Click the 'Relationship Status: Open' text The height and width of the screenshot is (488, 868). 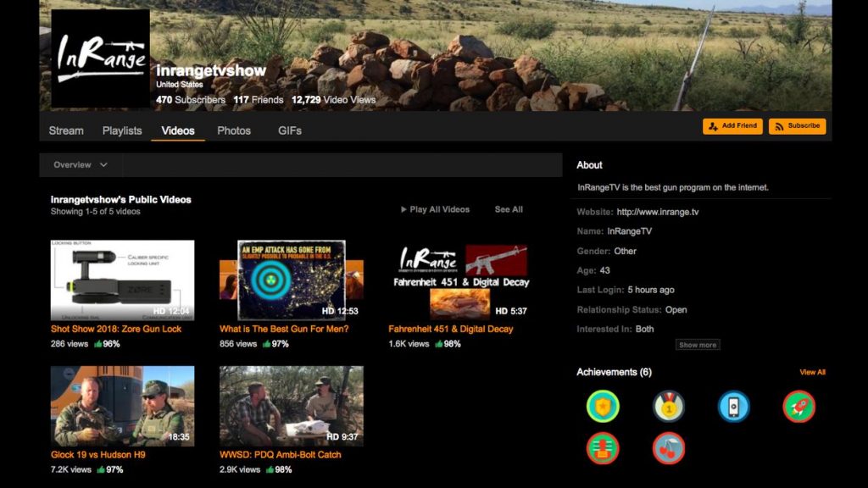click(632, 310)
